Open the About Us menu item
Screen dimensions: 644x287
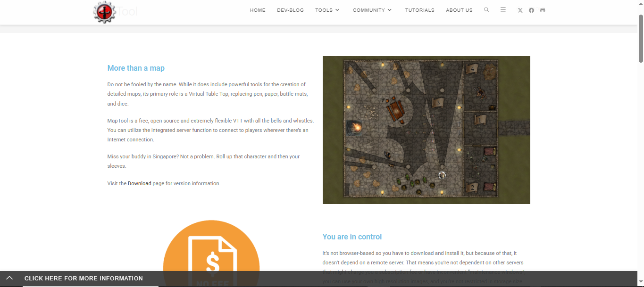tap(459, 10)
